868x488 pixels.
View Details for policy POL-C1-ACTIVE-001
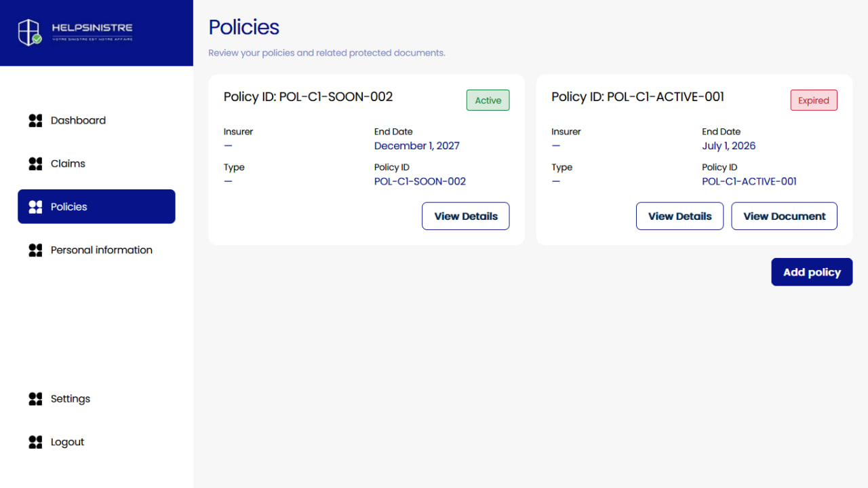pyautogui.click(x=679, y=216)
